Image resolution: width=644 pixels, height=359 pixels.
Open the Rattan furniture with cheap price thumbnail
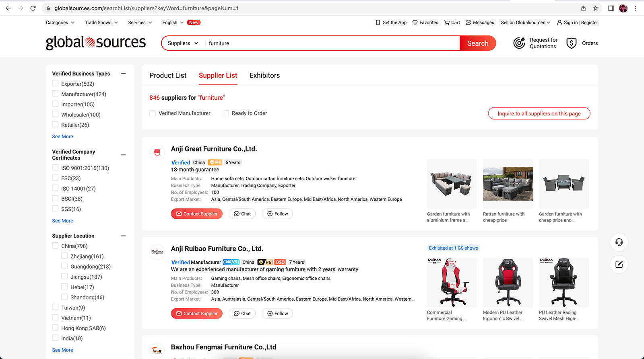click(508, 184)
